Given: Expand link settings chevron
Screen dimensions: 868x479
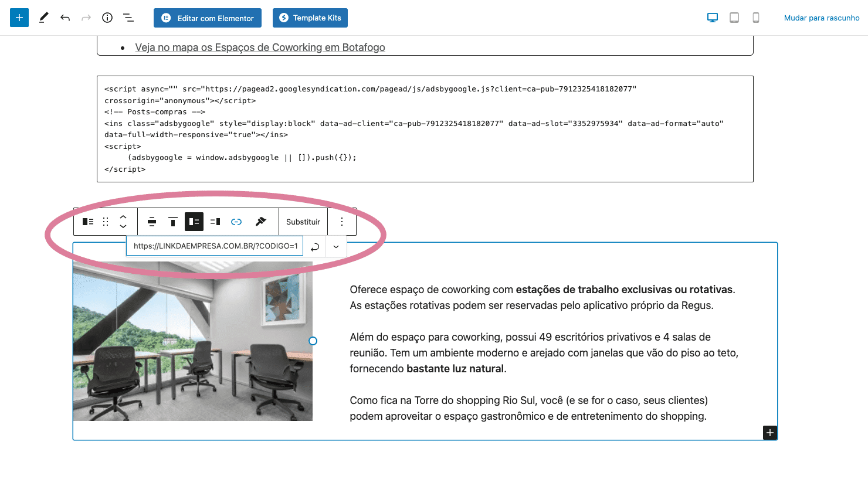Looking at the screenshot, I should 336,247.
